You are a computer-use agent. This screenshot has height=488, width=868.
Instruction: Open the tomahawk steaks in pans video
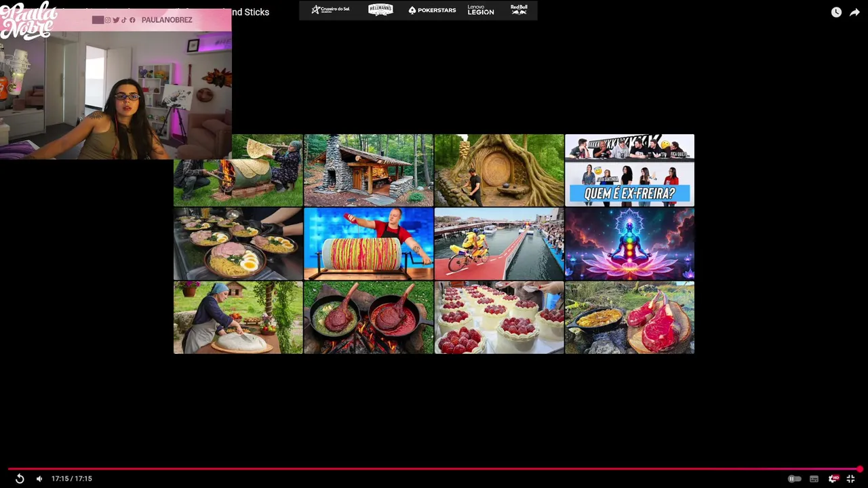click(368, 318)
